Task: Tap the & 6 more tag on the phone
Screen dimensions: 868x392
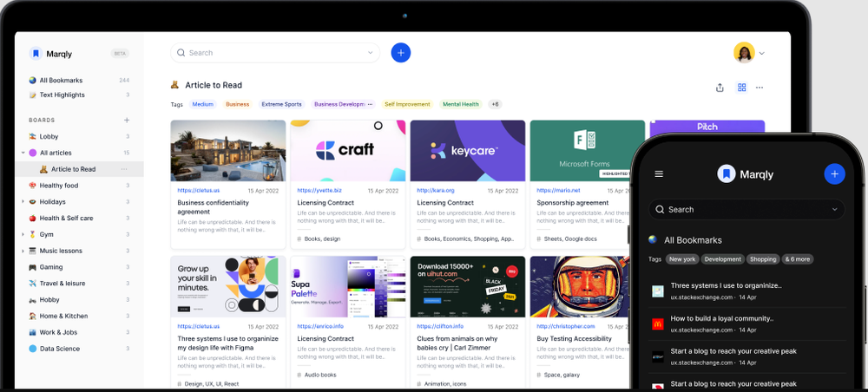Action: coord(797,259)
